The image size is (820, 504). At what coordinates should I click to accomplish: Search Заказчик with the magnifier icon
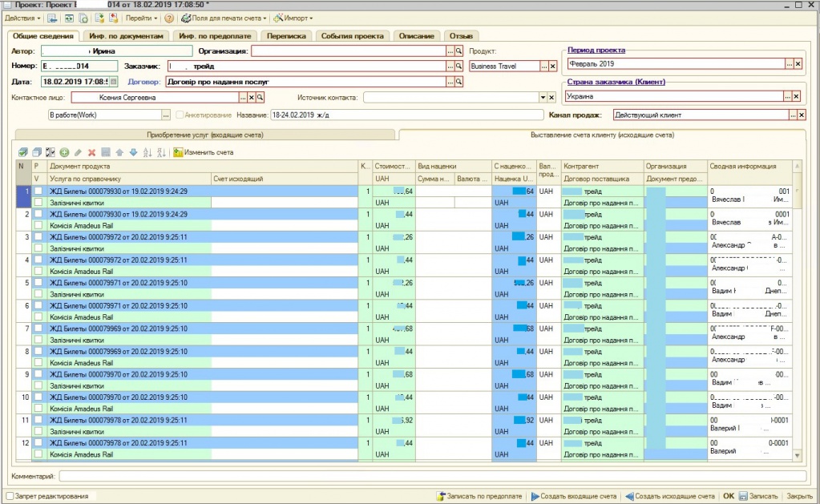click(x=458, y=67)
